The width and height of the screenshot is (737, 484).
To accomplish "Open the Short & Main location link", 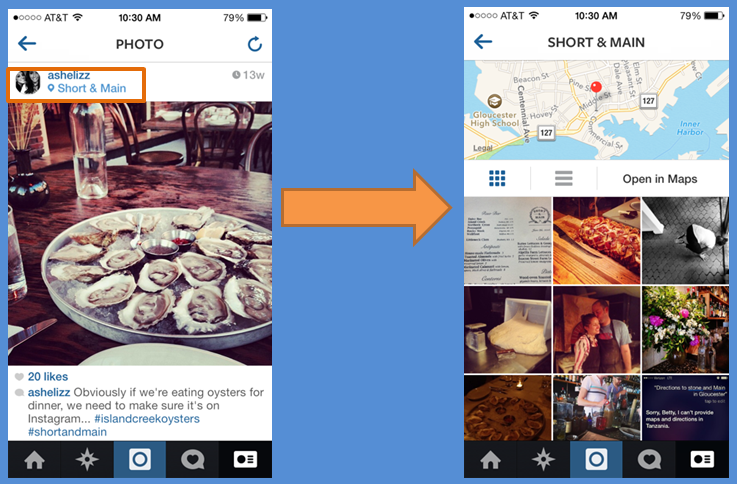I will [87, 88].
